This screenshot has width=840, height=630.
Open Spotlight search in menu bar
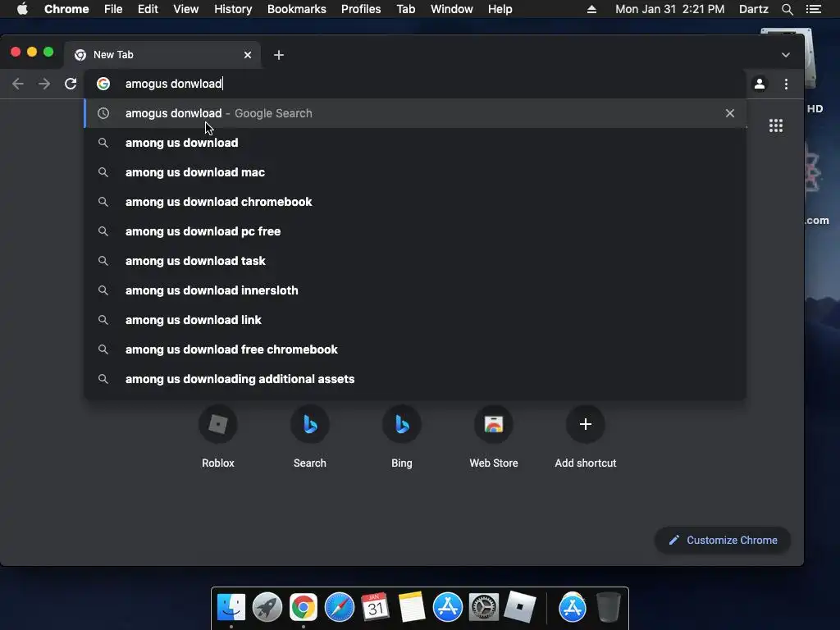(x=787, y=9)
